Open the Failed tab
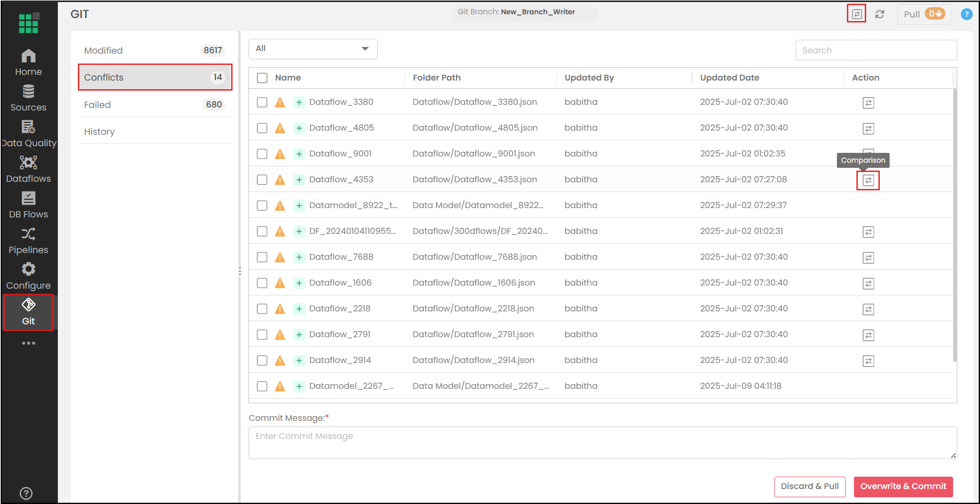 [154, 105]
